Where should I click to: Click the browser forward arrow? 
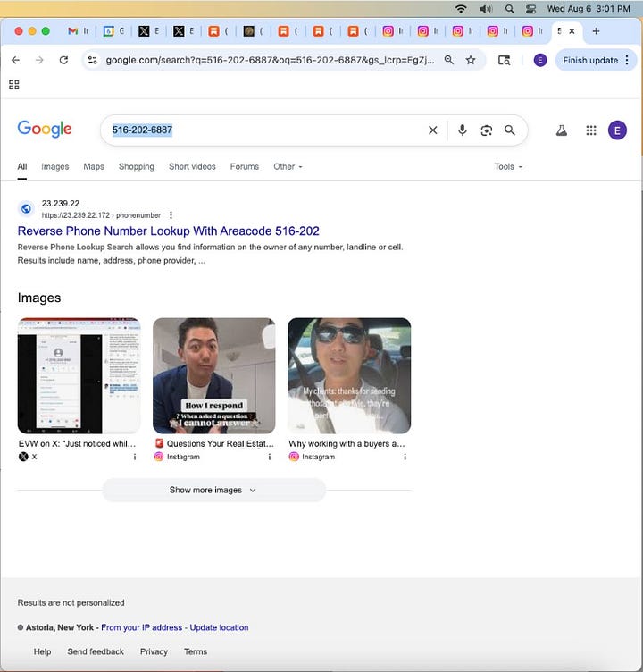[39, 60]
